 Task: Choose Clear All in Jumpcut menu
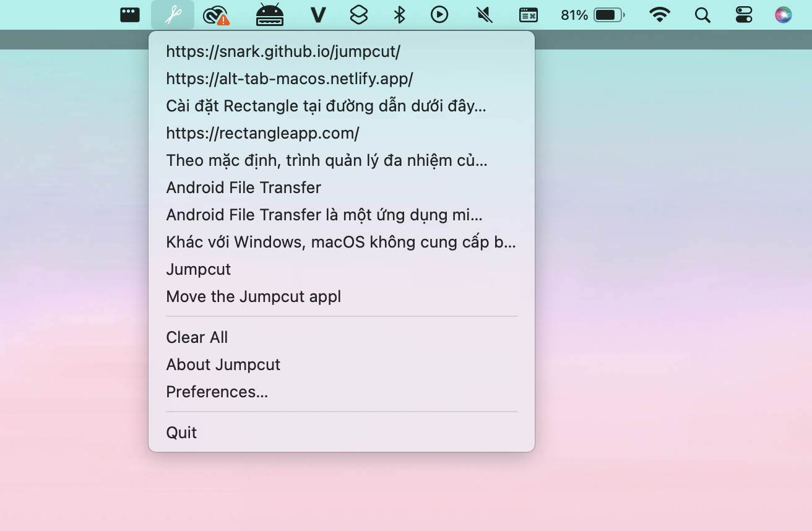coord(342,337)
